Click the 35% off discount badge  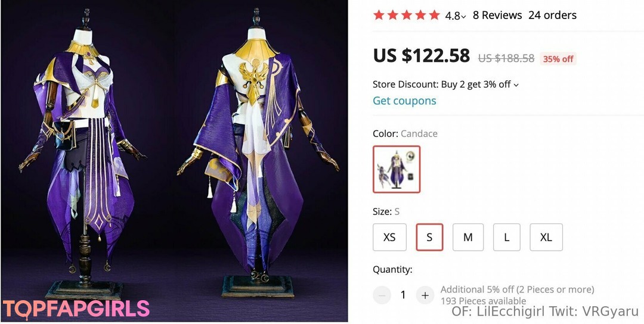pyautogui.click(x=558, y=58)
